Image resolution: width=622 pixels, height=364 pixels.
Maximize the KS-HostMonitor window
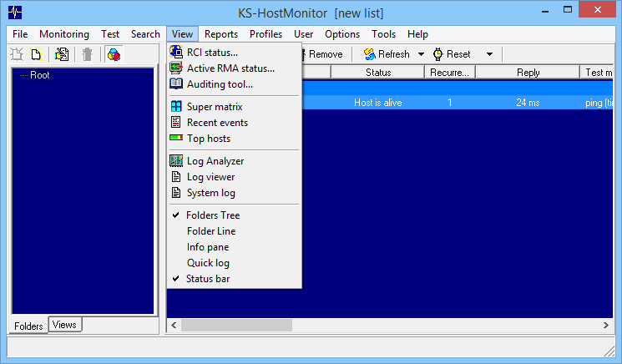[x=568, y=9]
